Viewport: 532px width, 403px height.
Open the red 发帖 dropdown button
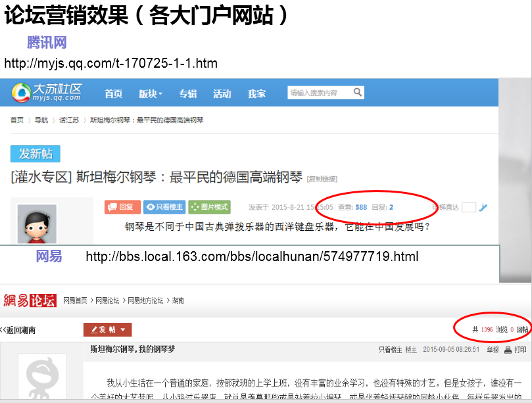click(108, 329)
